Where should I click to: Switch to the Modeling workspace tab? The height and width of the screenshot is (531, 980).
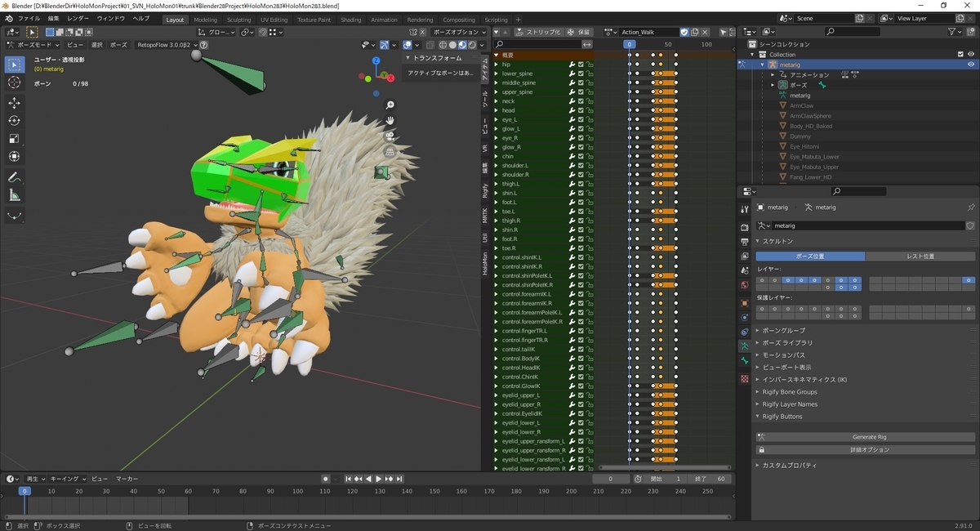[x=206, y=20]
